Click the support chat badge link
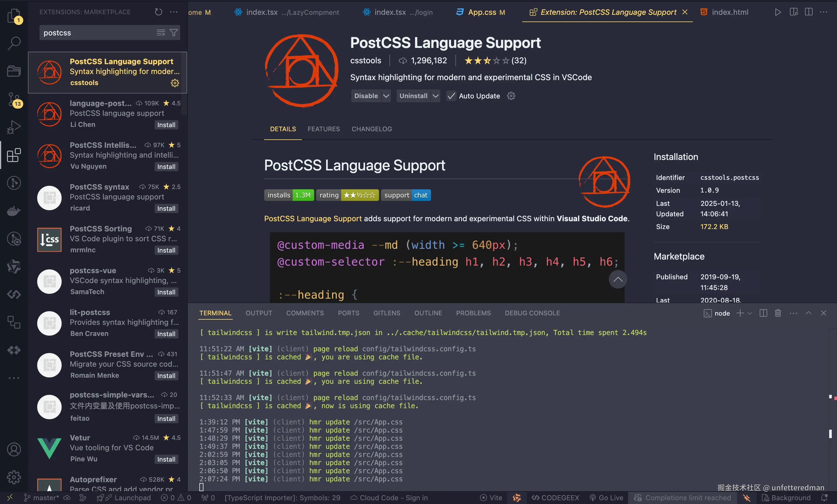 click(x=406, y=195)
